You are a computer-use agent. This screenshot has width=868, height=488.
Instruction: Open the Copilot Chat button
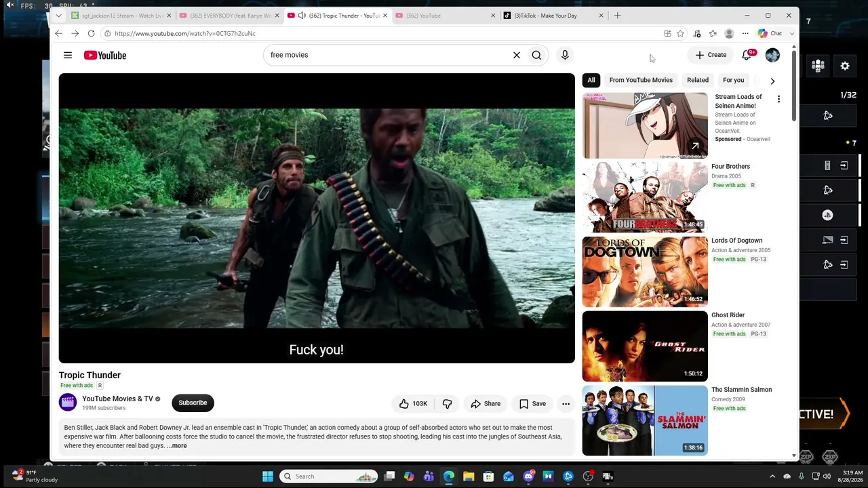tap(770, 33)
